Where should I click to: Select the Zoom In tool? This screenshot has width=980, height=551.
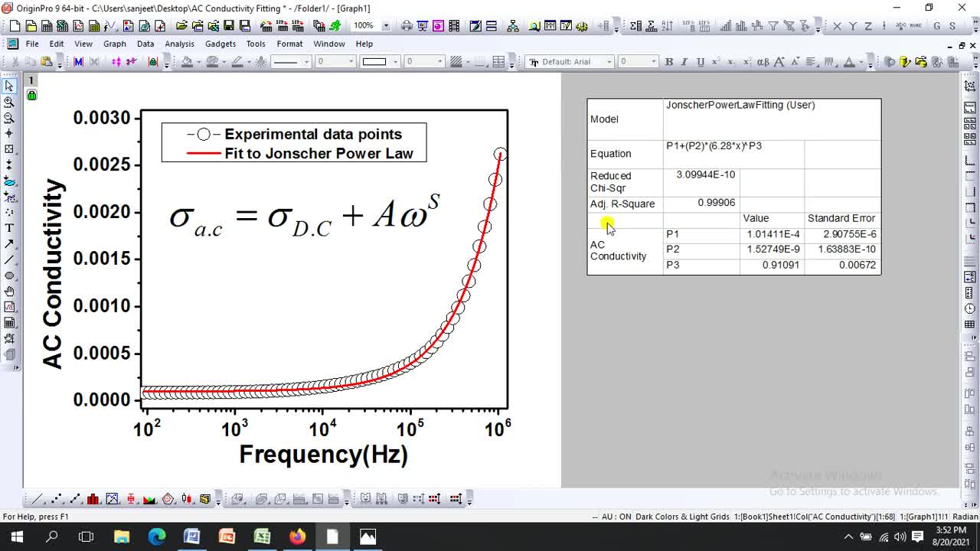coord(9,102)
